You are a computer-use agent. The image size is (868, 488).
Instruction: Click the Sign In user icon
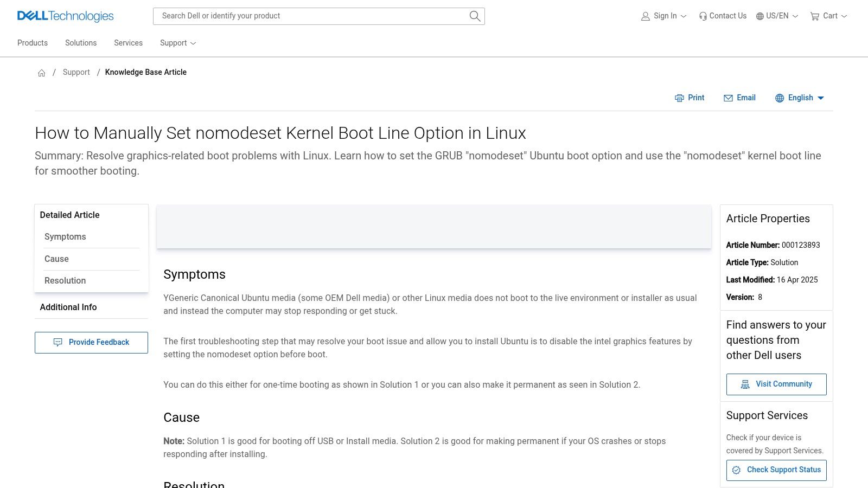(x=646, y=16)
